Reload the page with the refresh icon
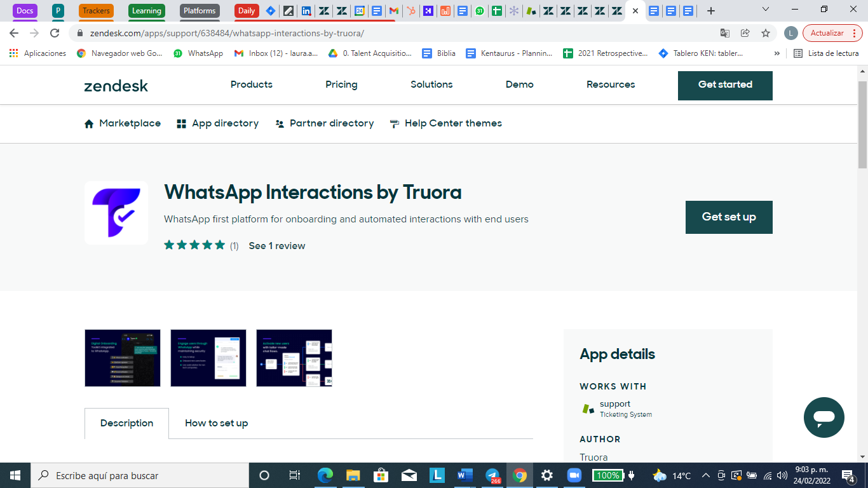Viewport: 868px width, 488px height. point(55,33)
